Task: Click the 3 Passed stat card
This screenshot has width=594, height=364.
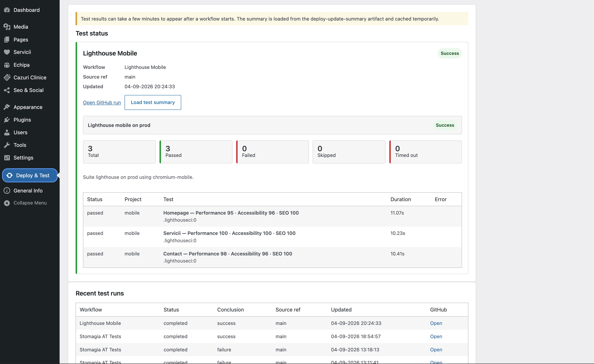Action: (x=196, y=152)
